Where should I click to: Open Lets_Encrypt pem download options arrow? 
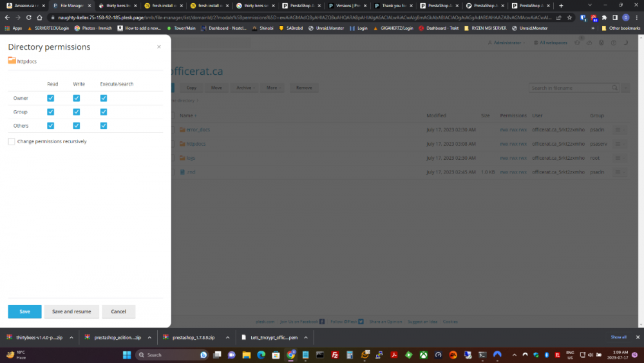pos(306,337)
